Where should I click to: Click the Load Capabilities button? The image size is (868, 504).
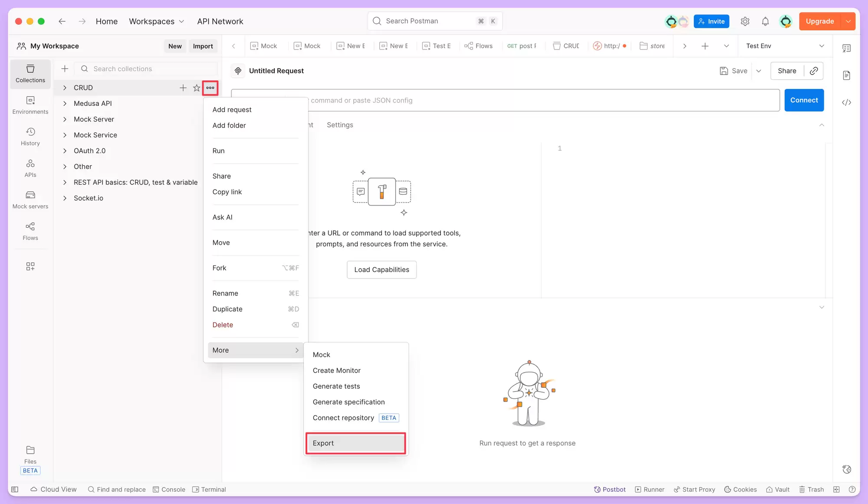pos(381,270)
